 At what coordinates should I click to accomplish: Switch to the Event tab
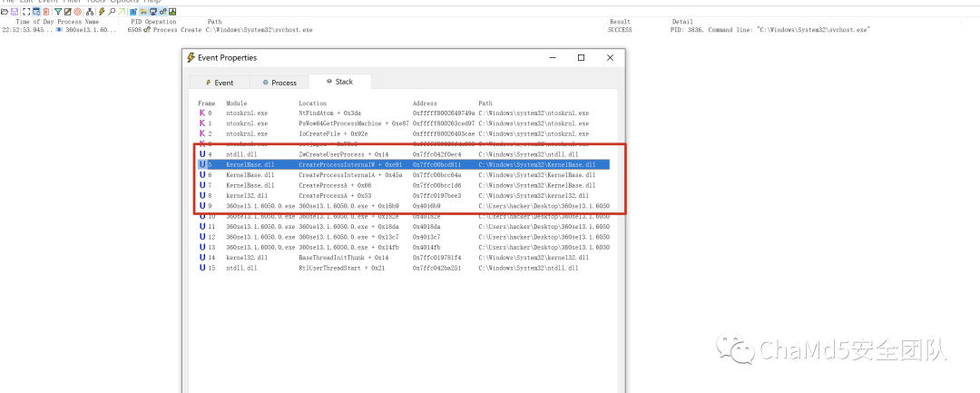tap(220, 83)
